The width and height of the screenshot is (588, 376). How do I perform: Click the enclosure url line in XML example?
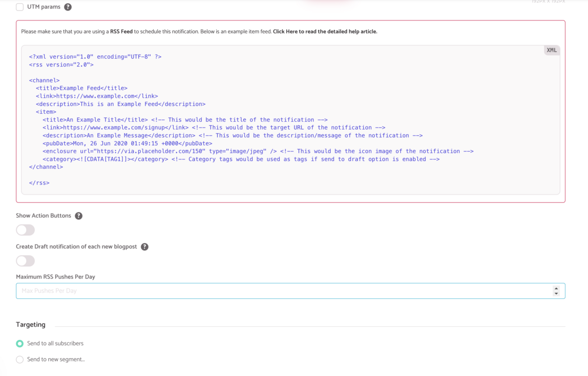point(258,152)
